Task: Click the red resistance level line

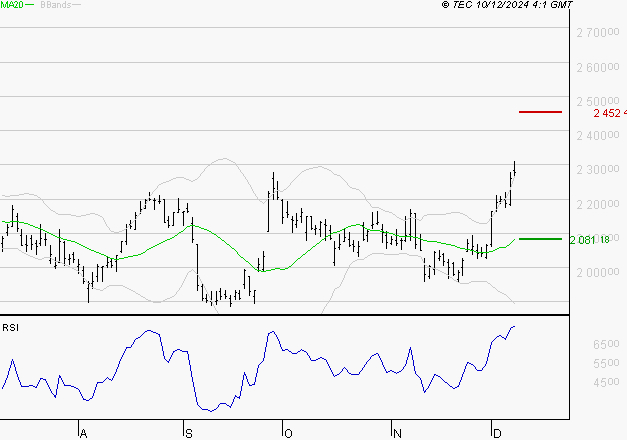Action: click(540, 112)
